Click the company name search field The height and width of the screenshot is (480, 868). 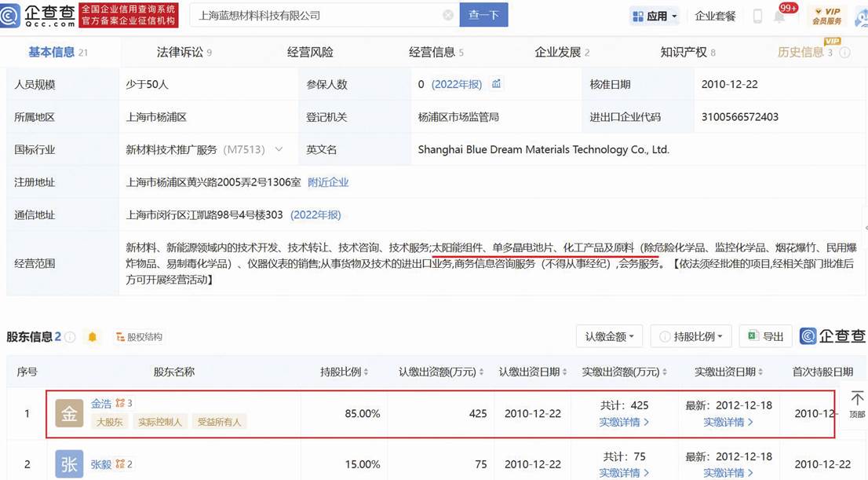(x=314, y=15)
